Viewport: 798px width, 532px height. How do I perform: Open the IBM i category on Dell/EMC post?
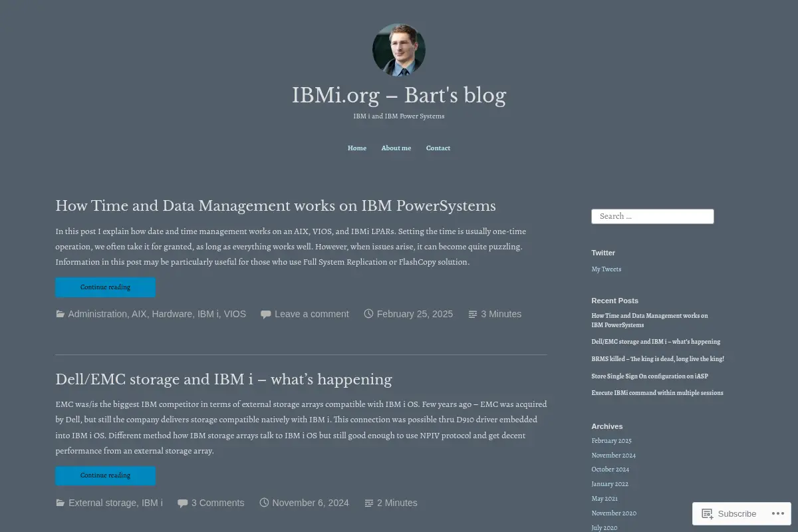pyautogui.click(x=152, y=503)
